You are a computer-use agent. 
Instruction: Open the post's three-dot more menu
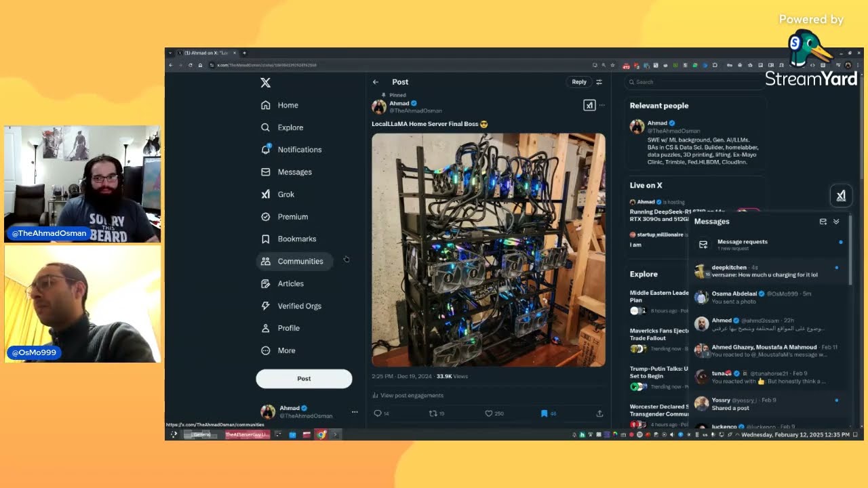(601, 105)
